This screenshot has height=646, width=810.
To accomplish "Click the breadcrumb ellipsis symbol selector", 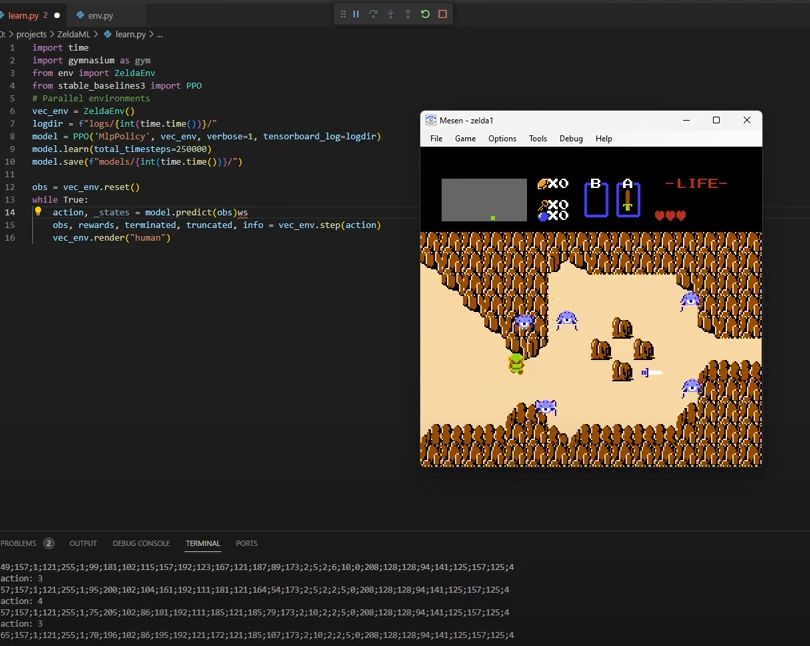I will 160,35.
